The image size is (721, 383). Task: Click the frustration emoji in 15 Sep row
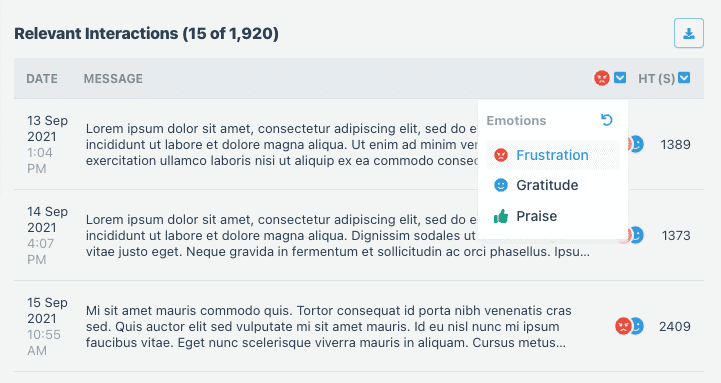623,326
